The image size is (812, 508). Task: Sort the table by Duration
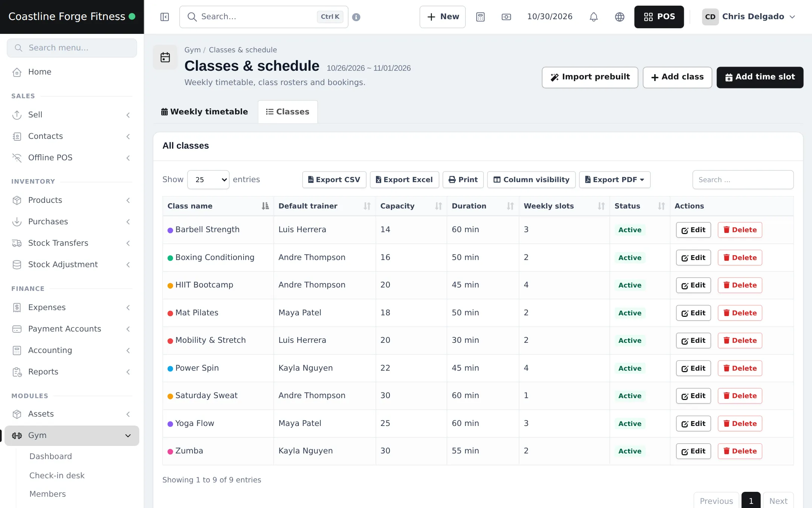click(x=483, y=206)
